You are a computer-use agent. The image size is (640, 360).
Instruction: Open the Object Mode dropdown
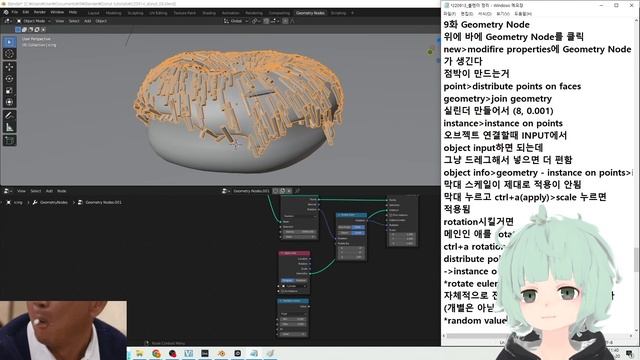[33, 21]
